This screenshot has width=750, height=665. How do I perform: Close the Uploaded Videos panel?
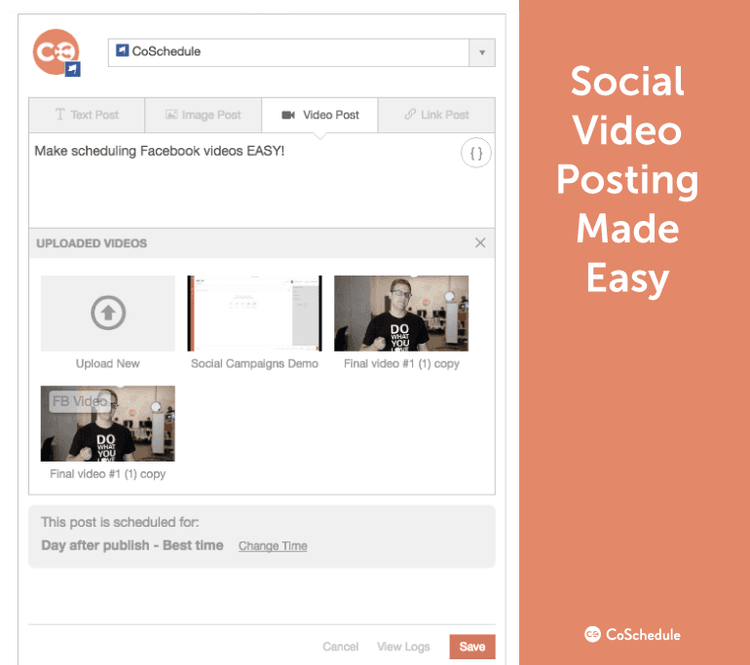[480, 243]
